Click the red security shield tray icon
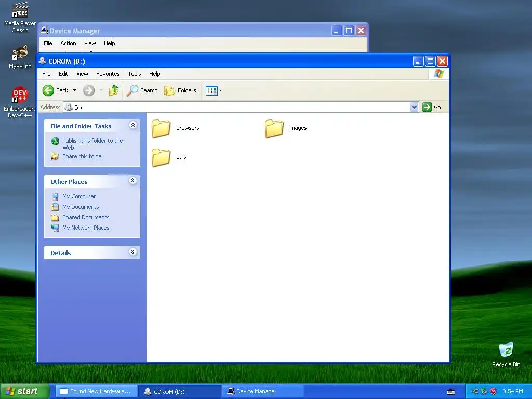Viewport: 532px width, 399px height. coord(494,392)
